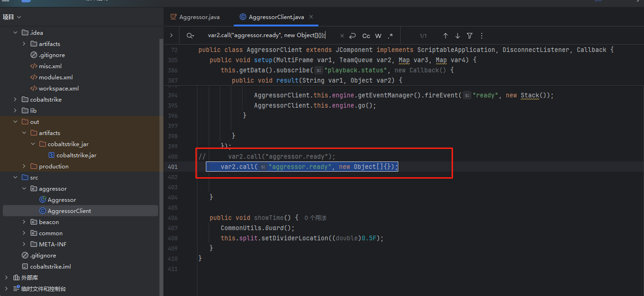644x296 pixels.
Task: Expand the beacon package
Action: (x=24, y=222)
